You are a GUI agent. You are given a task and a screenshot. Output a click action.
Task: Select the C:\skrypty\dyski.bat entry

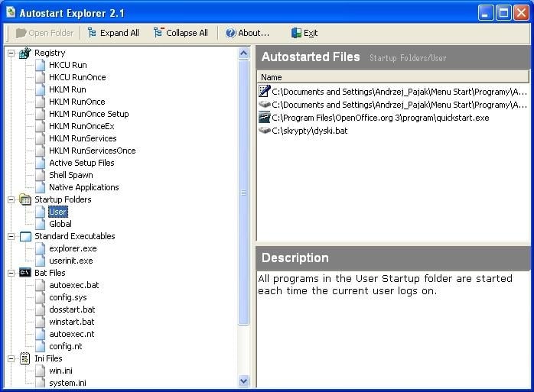[x=310, y=131]
